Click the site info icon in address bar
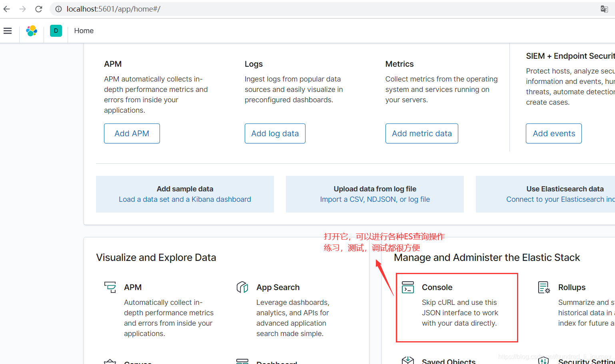The image size is (615, 364). click(58, 9)
